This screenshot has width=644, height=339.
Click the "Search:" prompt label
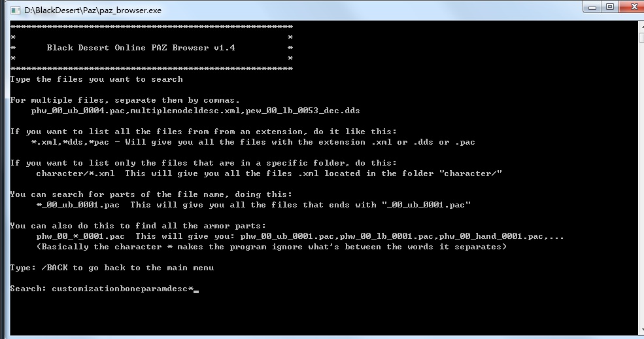click(x=28, y=289)
